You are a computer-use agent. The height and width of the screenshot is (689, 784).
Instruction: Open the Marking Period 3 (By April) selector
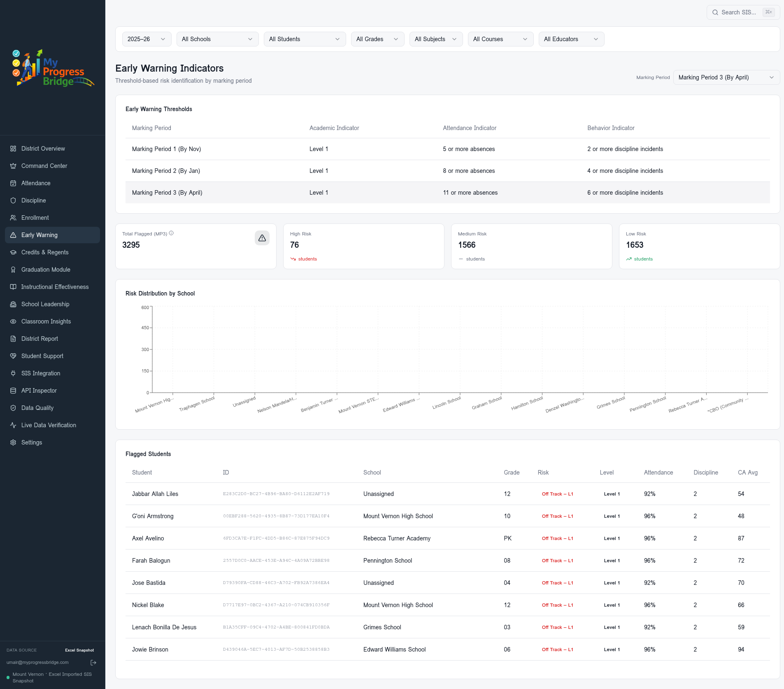pos(727,77)
